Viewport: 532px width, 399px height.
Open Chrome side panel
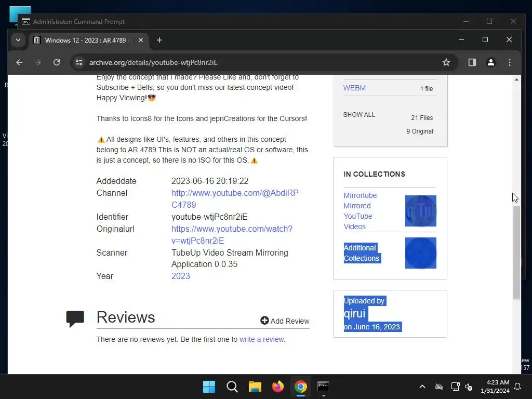[472, 62]
